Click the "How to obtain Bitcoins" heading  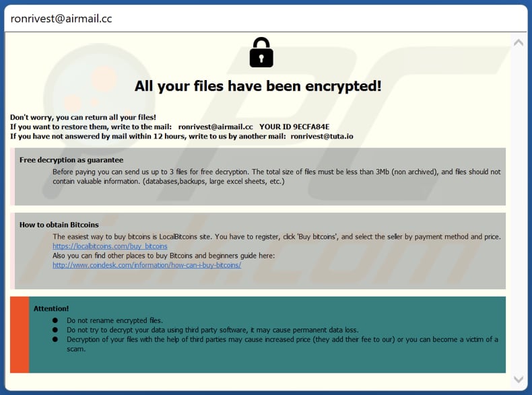coord(59,225)
